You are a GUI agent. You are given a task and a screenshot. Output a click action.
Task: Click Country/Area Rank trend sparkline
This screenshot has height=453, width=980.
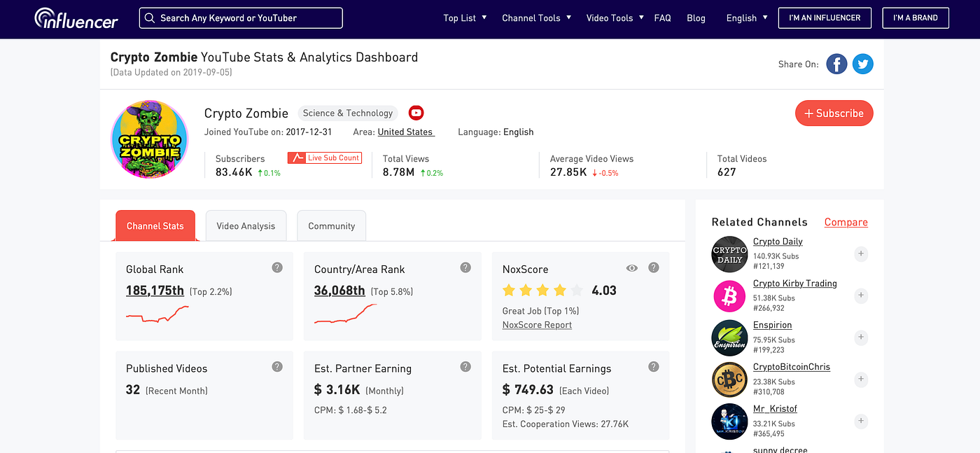346,314
